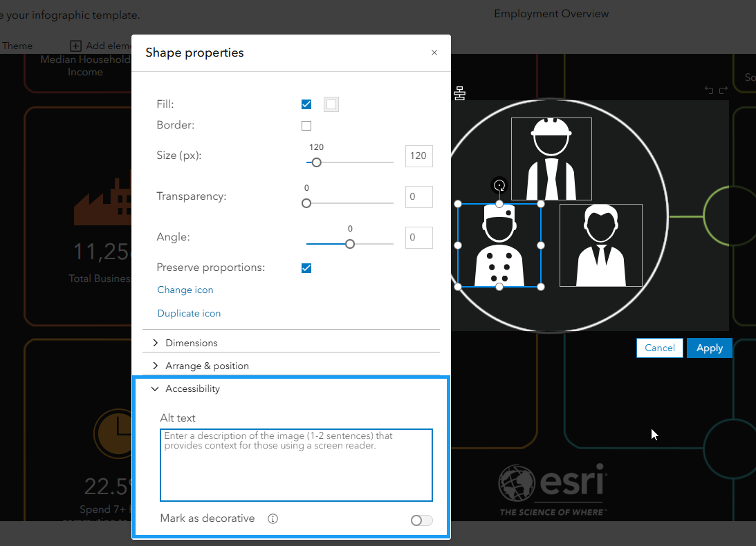Select the construction worker icon
The width and height of the screenshot is (756, 546).
(551, 158)
